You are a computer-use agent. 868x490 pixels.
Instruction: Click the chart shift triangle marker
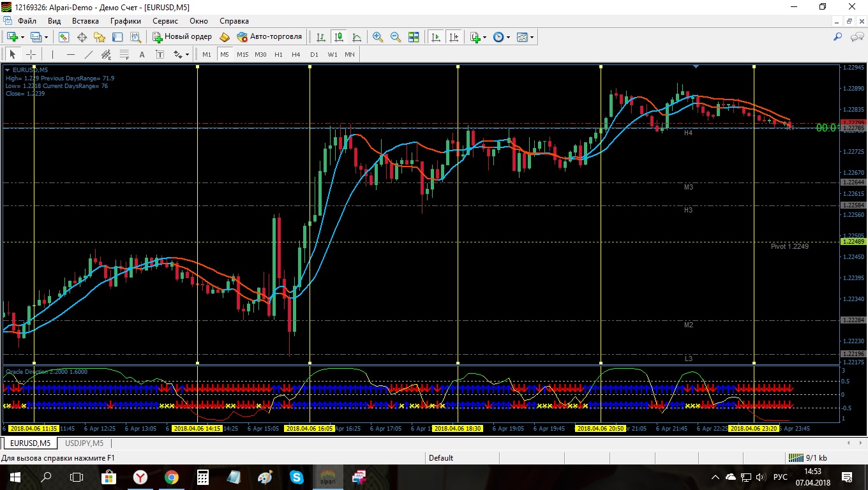click(696, 66)
